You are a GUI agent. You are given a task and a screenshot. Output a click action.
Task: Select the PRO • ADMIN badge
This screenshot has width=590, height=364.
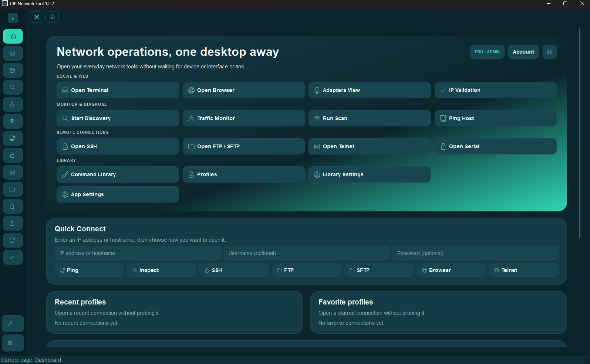(487, 52)
